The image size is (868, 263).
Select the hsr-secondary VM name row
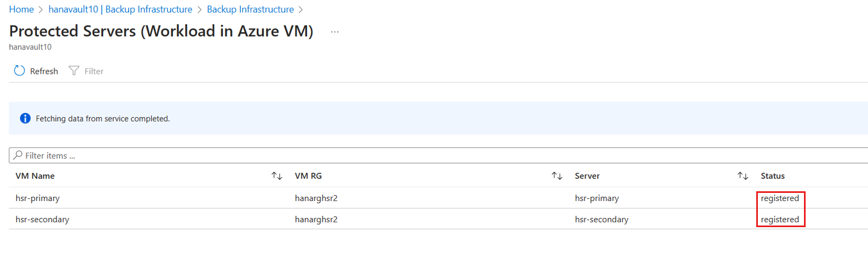42,220
